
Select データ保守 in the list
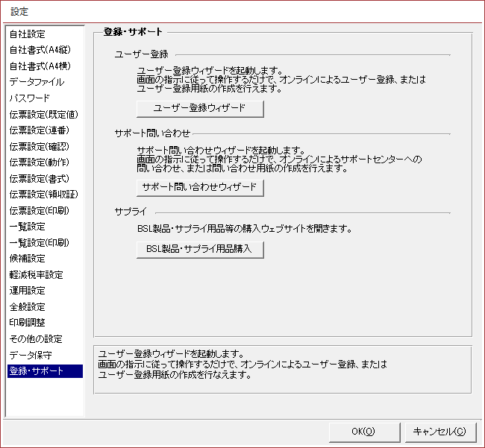coord(45,355)
